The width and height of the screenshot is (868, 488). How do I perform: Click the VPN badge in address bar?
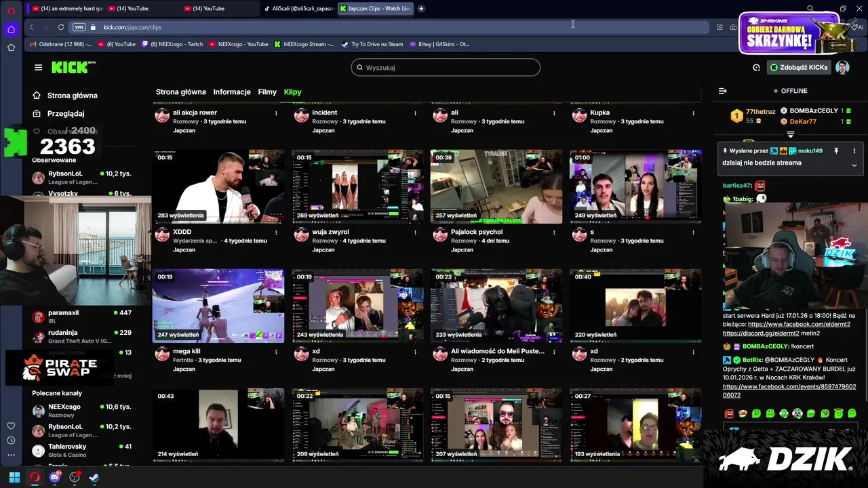[x=79, y=27]
